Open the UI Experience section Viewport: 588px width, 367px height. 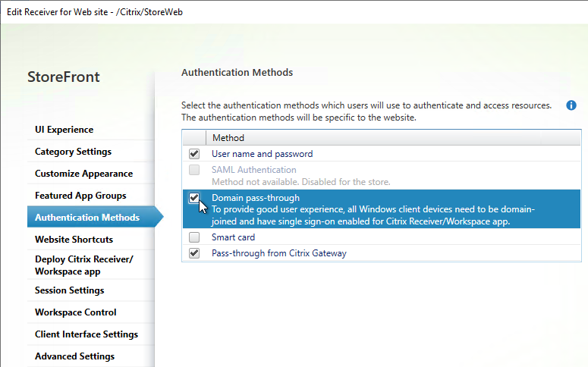[64, 130]
